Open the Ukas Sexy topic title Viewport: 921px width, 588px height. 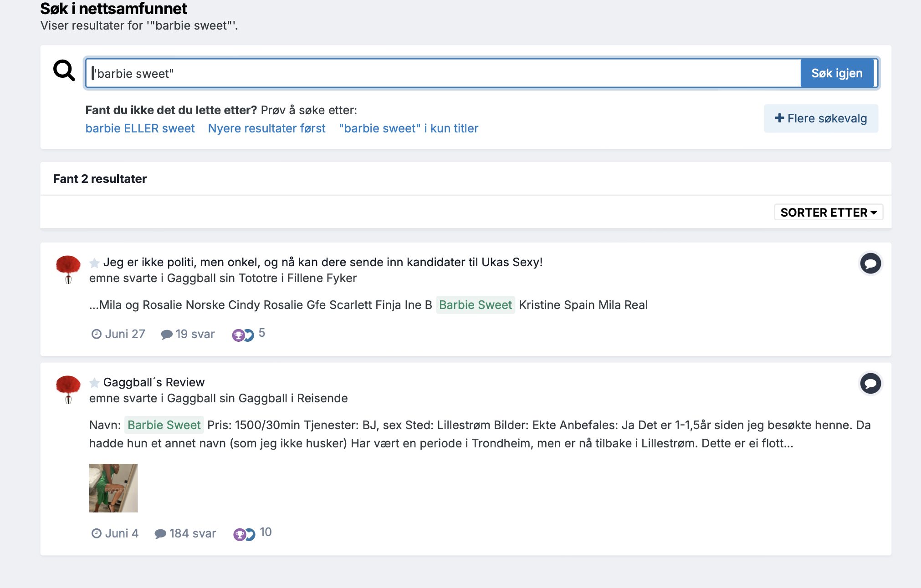pos(323,262)
